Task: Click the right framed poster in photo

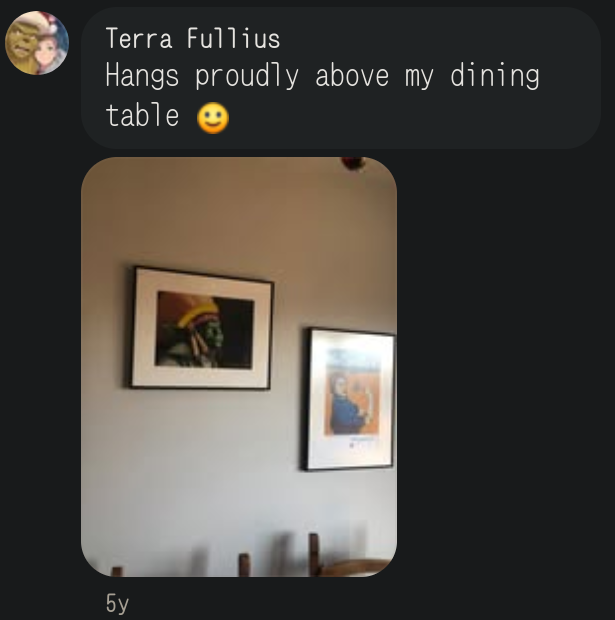Action: coord(350,398)
